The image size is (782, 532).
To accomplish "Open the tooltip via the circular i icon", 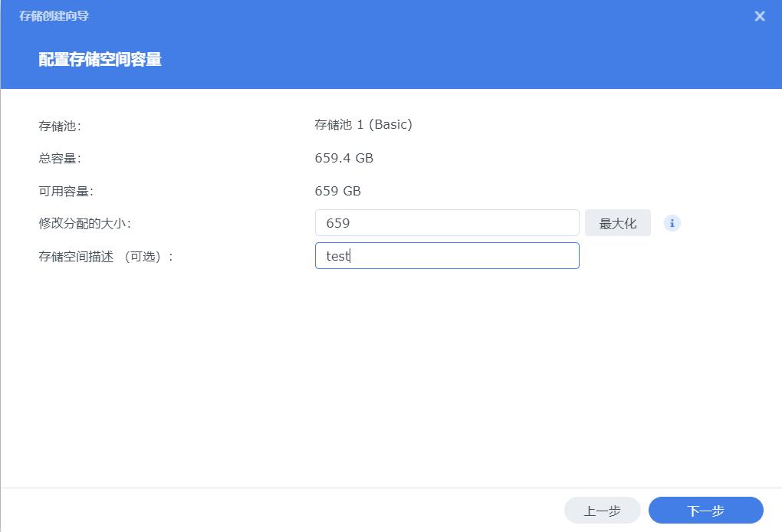I will [672, 223].
